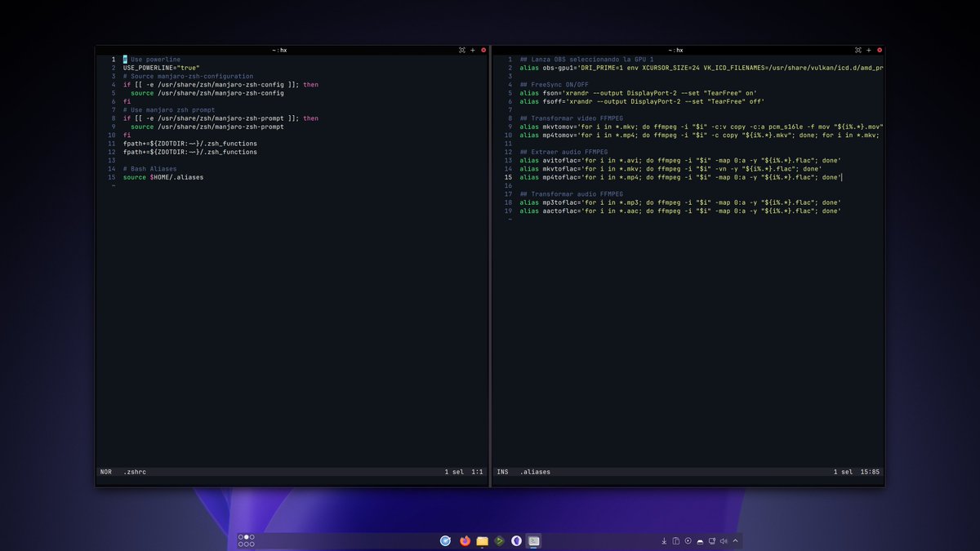
Task: Click the 'alias avitoflac' line
Action: (680, 160)
